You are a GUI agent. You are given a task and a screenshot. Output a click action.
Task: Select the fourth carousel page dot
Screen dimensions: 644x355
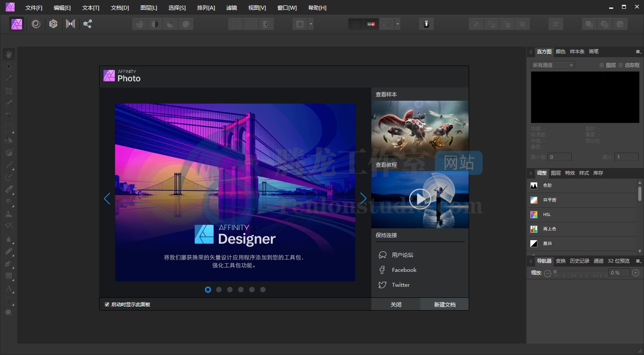click(241, 289)
